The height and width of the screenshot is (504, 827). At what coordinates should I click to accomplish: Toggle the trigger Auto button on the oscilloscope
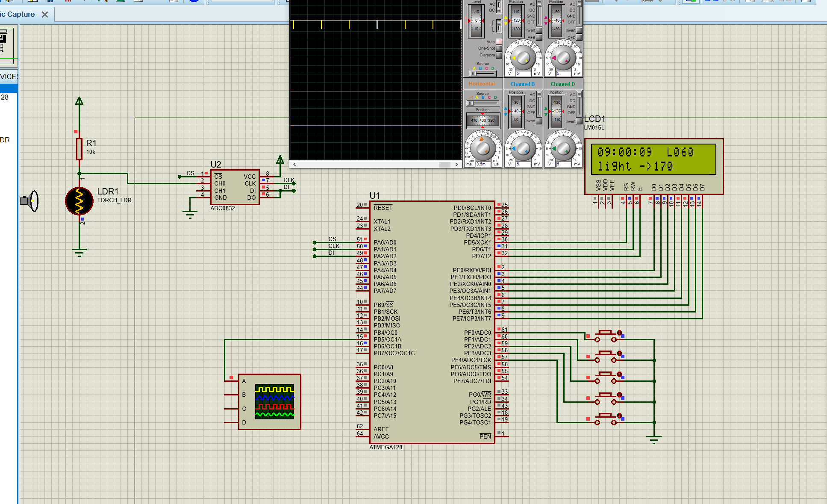coord(499,42)
